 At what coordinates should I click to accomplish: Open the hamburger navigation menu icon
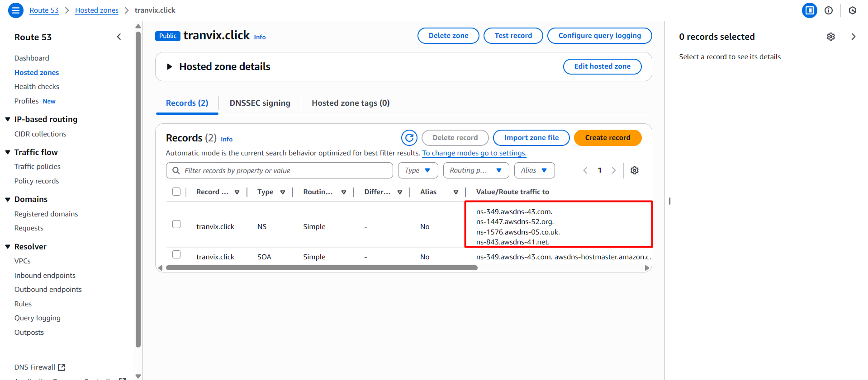[15, 10]
